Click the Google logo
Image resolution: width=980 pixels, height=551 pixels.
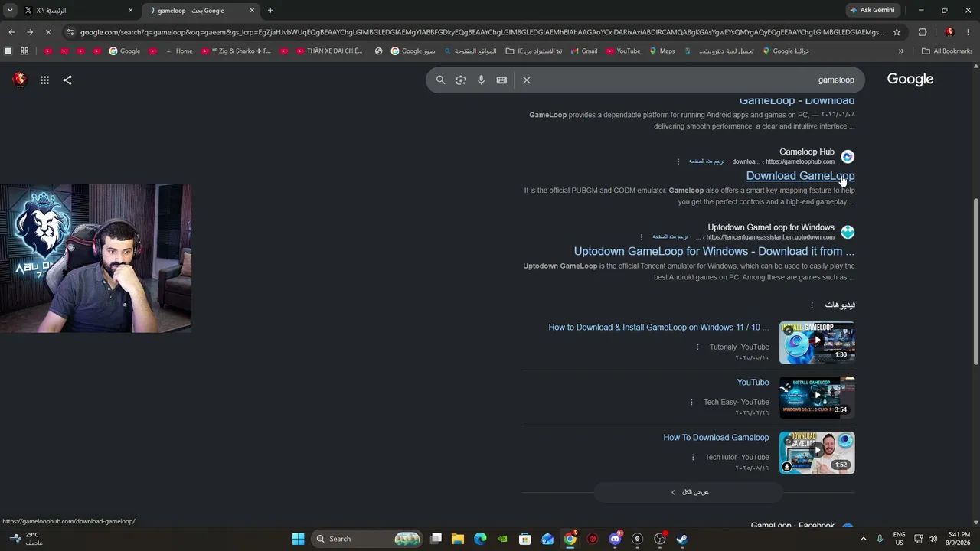click(910, 80)
